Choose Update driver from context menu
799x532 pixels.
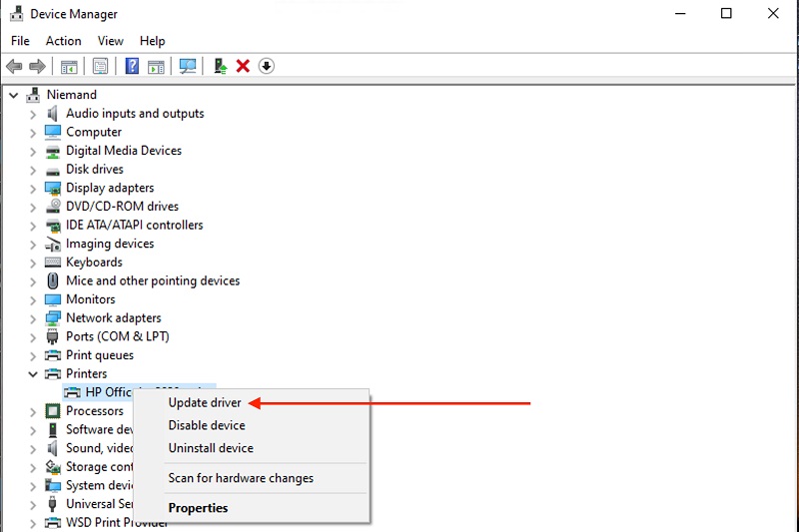point(205,403)
